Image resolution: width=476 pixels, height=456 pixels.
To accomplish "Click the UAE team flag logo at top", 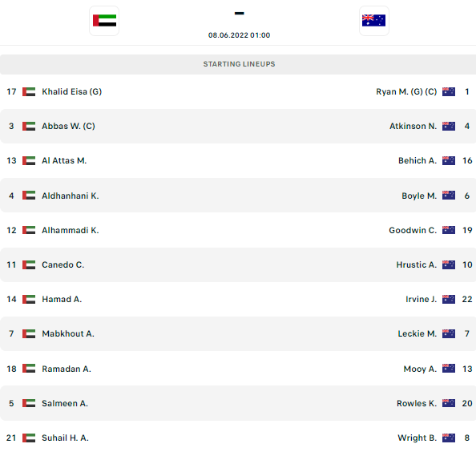I will pos(104,21).
